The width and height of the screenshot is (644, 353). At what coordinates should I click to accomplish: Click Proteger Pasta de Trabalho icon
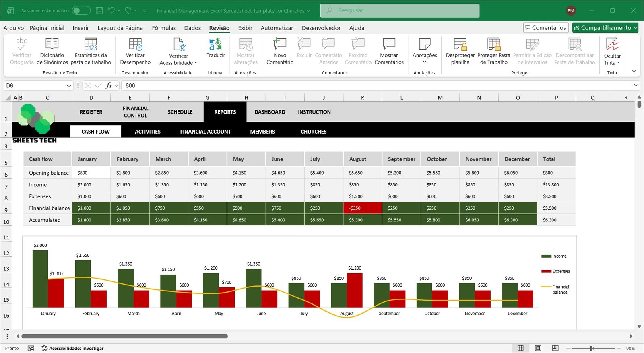pos(493,44)
